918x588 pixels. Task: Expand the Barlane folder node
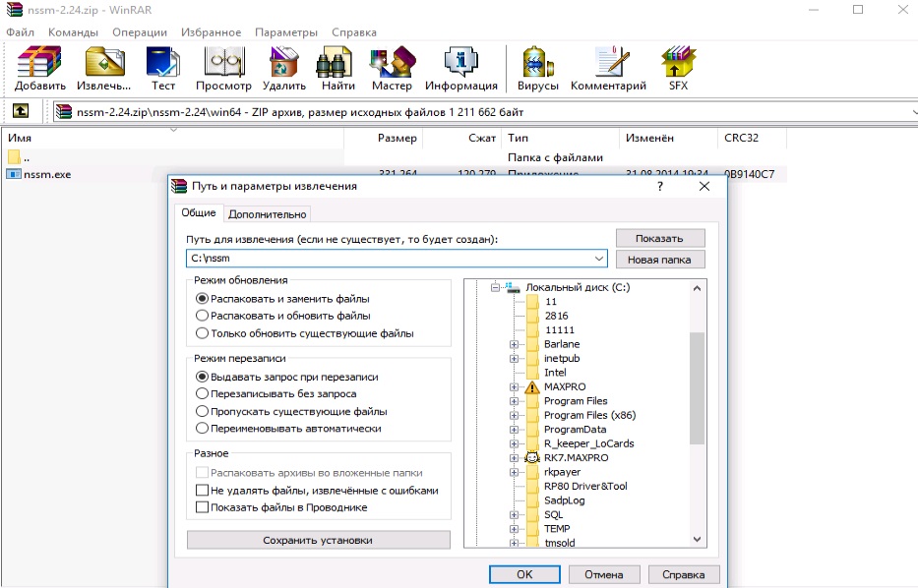click(514, 344)
